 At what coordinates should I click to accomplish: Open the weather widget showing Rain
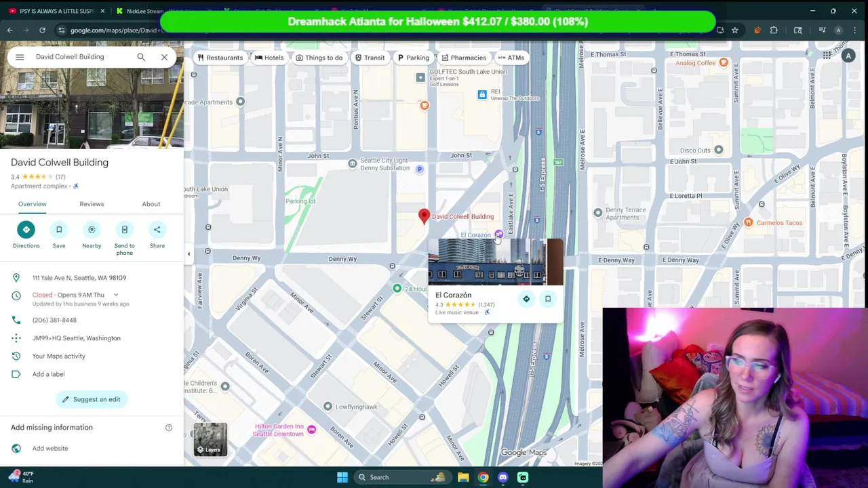[x=20, y=477]
